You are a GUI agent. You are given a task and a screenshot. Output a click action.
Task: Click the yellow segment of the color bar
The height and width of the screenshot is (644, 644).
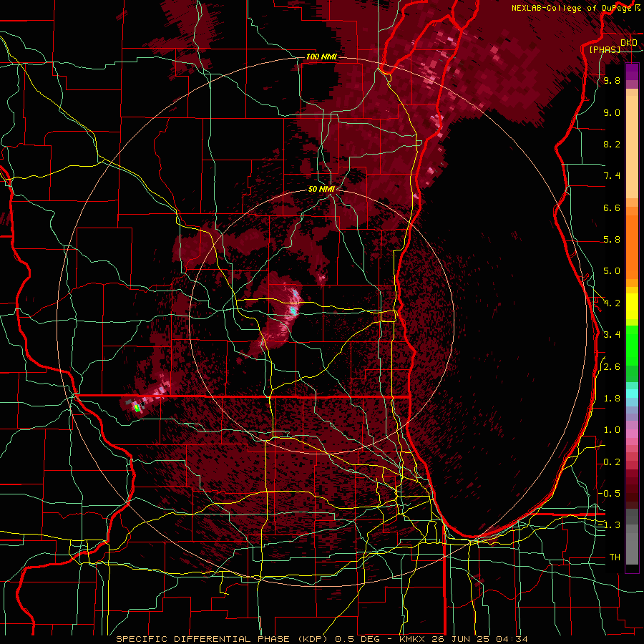(x=632, y=306)
